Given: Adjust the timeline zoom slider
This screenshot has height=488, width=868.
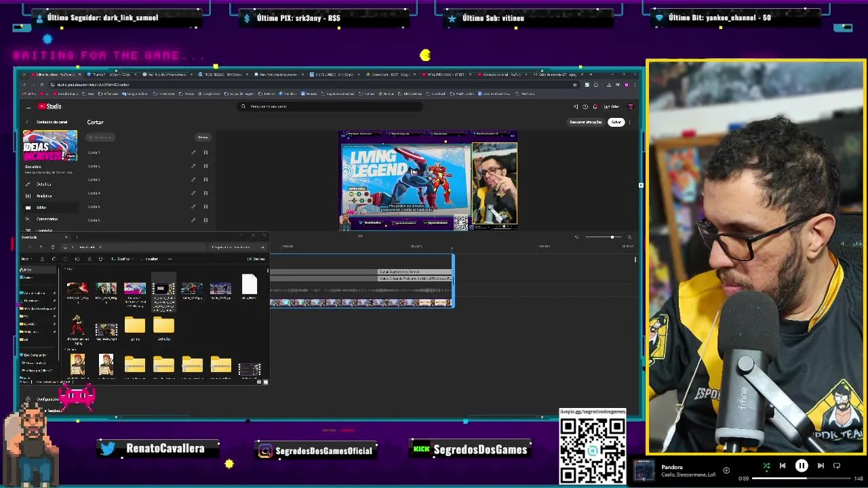Looking at the screenshot, I should pos(603,237).
